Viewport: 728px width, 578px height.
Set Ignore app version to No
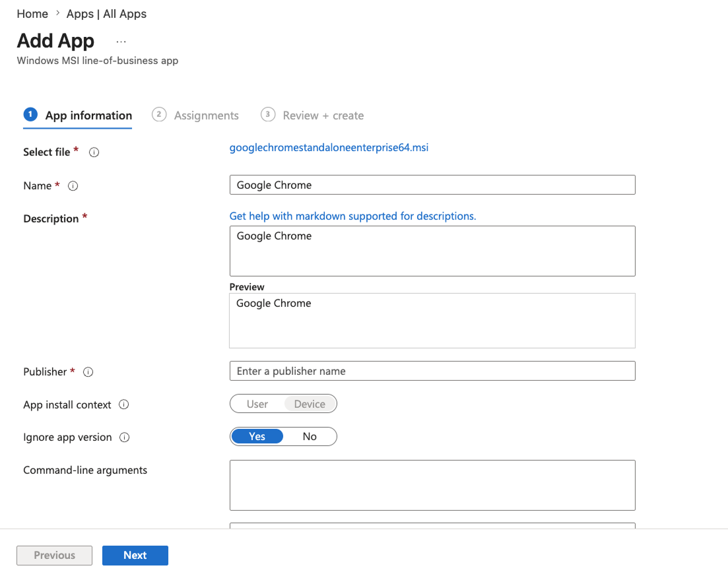point(310,436)
